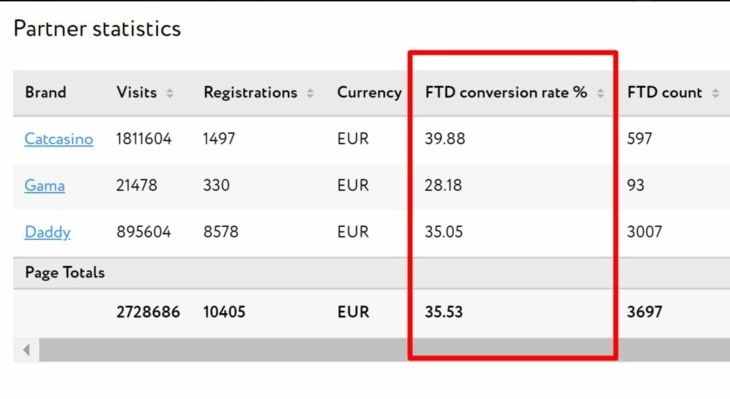
Task: Select Daddy FTD count 3007
Action: click(644, 232)
